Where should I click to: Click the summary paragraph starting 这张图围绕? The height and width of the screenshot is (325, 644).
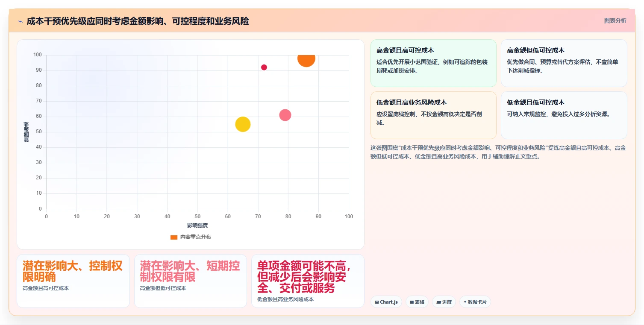[x=498, y=152]
